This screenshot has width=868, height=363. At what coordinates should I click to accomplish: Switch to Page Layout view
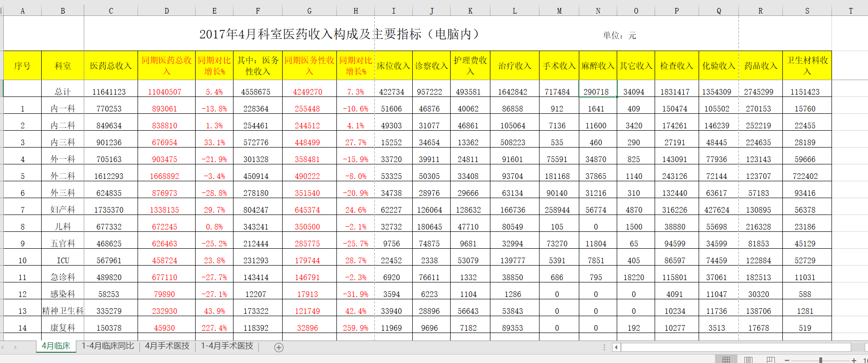coord(749,360)
